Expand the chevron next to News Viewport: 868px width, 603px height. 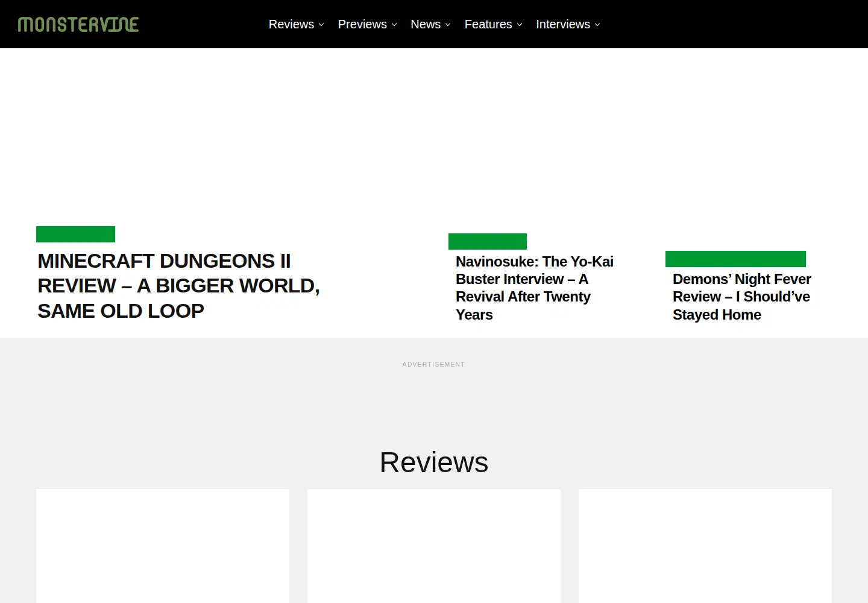click(448, 25)
